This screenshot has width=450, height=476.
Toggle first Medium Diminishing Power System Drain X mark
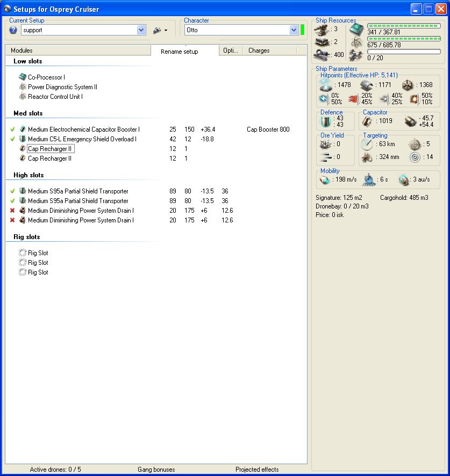coord(12,211)
